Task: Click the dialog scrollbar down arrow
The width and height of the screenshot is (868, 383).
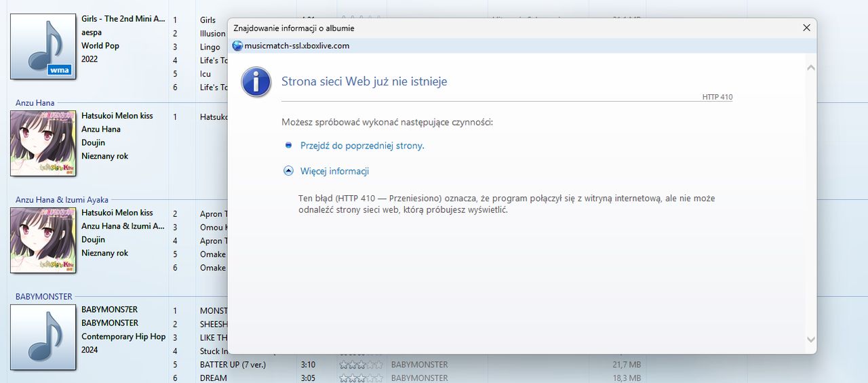Action: [x=811, y=339]
